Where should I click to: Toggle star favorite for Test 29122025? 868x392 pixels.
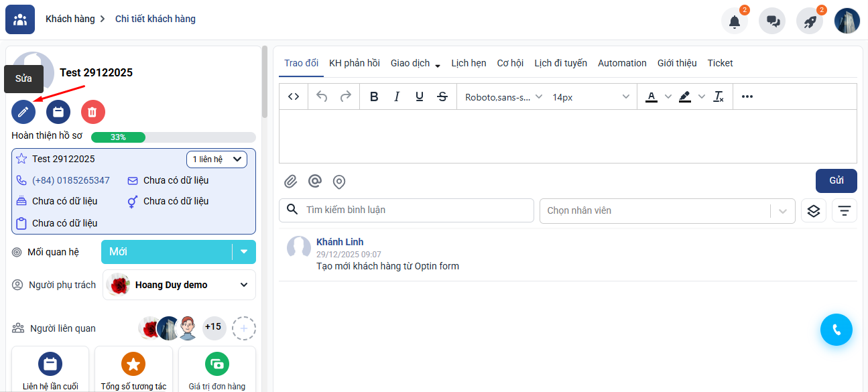(x=21, y=159)
